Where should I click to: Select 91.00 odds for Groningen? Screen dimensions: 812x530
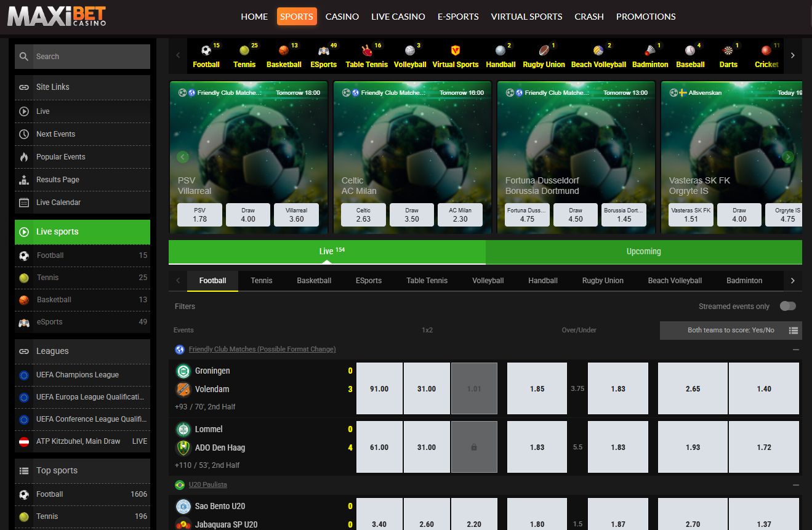click(x=379, y=389)
